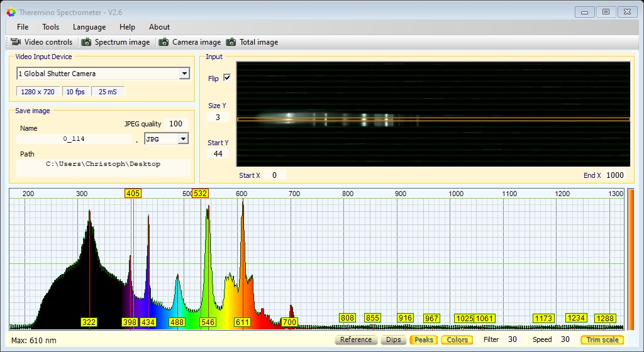Click the 808 peak label

tap(347, 317)
